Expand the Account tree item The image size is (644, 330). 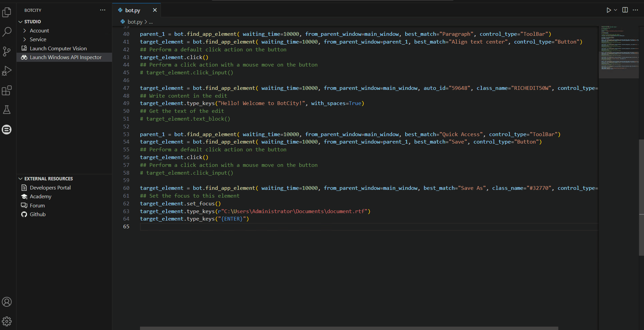click(64, 30)
